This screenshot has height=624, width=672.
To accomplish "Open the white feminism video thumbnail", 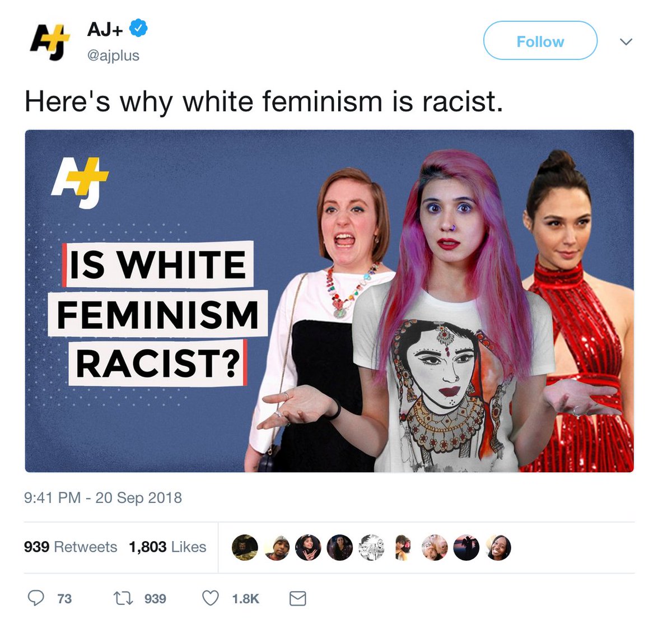I will 329,301.
